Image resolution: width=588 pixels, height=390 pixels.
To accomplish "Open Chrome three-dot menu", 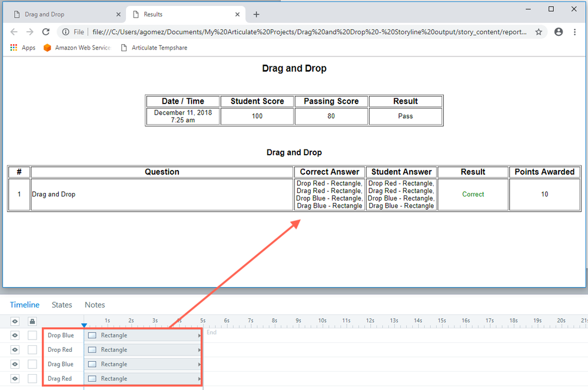I will coord(574,32).
